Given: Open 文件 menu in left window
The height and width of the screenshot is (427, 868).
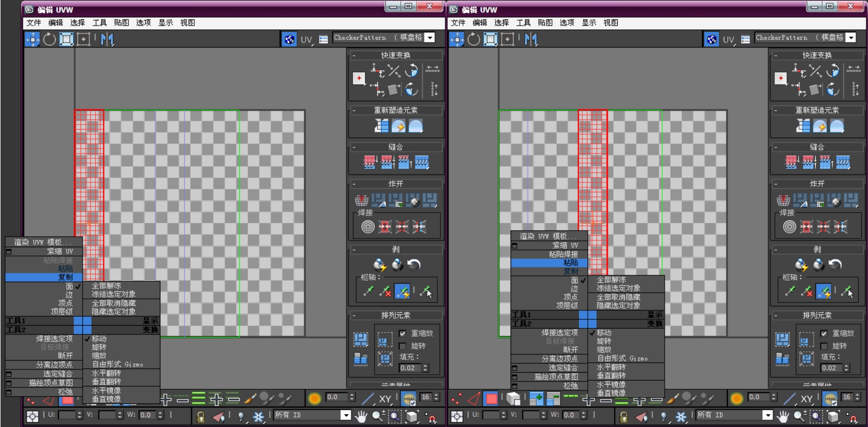Looking at the screenshot, I should pos(34,22).
